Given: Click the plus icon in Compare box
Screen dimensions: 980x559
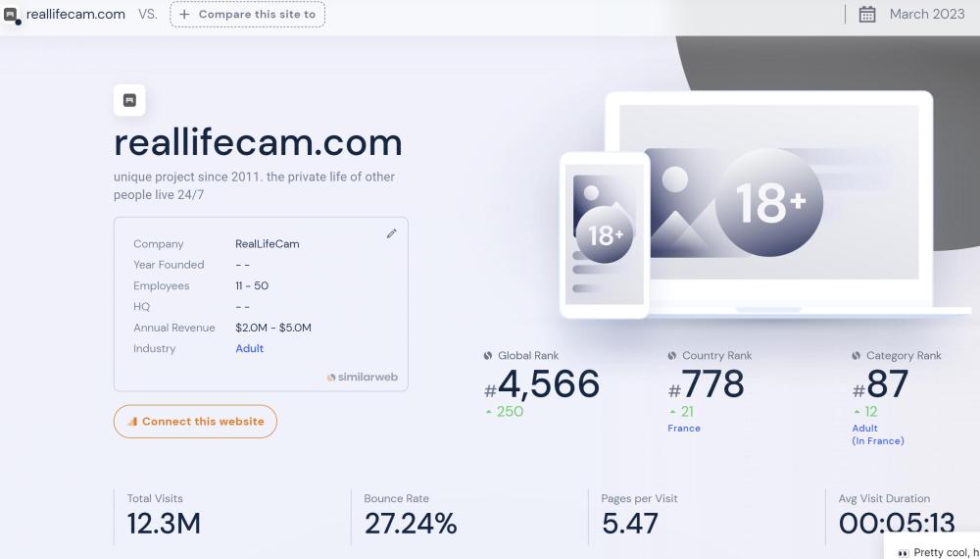Looking at the screenshot, I should (x=184, y=15).
